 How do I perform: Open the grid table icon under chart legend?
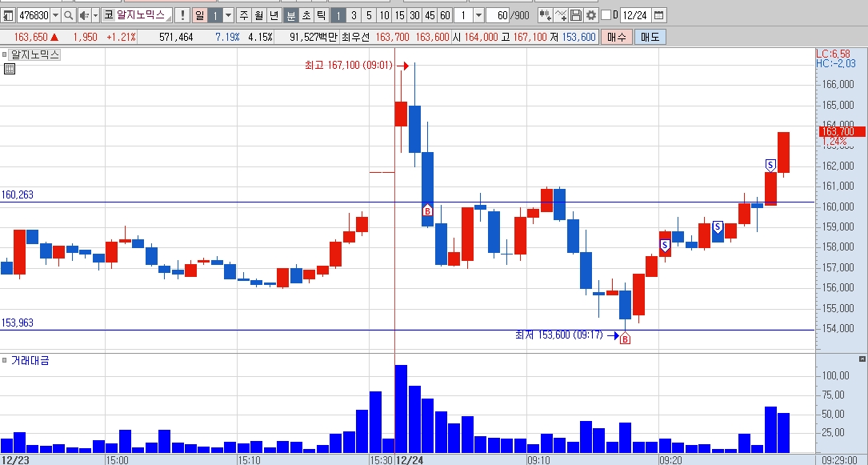point(10,69)
